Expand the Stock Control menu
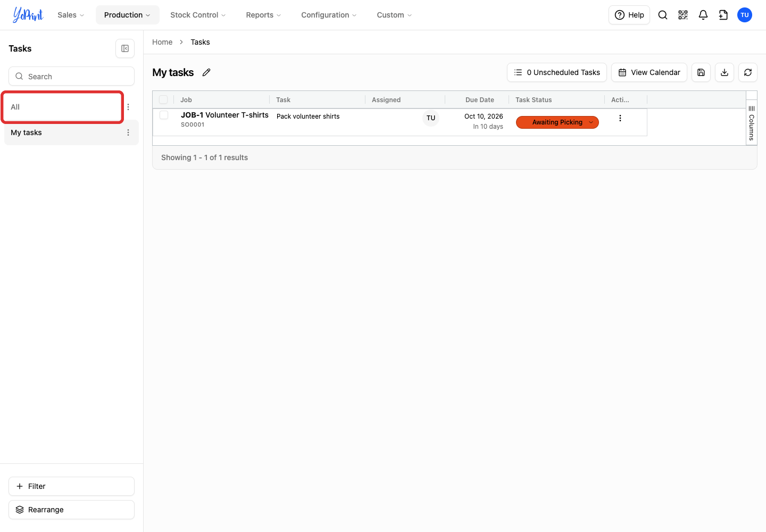766x532 pixels. click(x=198, y=15)
